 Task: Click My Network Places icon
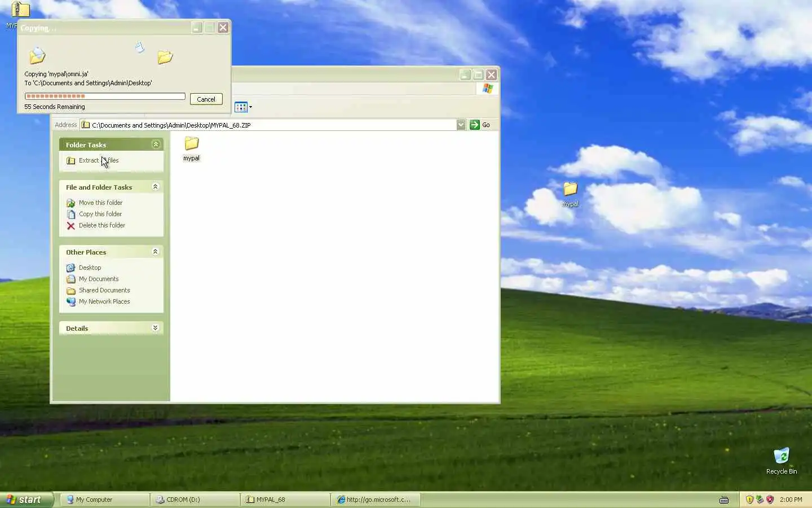click(70, 301)
